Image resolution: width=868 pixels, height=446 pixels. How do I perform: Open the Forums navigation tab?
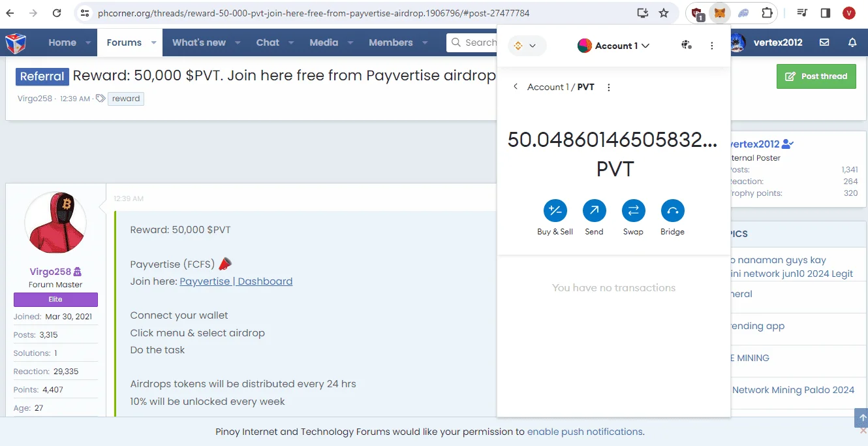coord(124,42)
